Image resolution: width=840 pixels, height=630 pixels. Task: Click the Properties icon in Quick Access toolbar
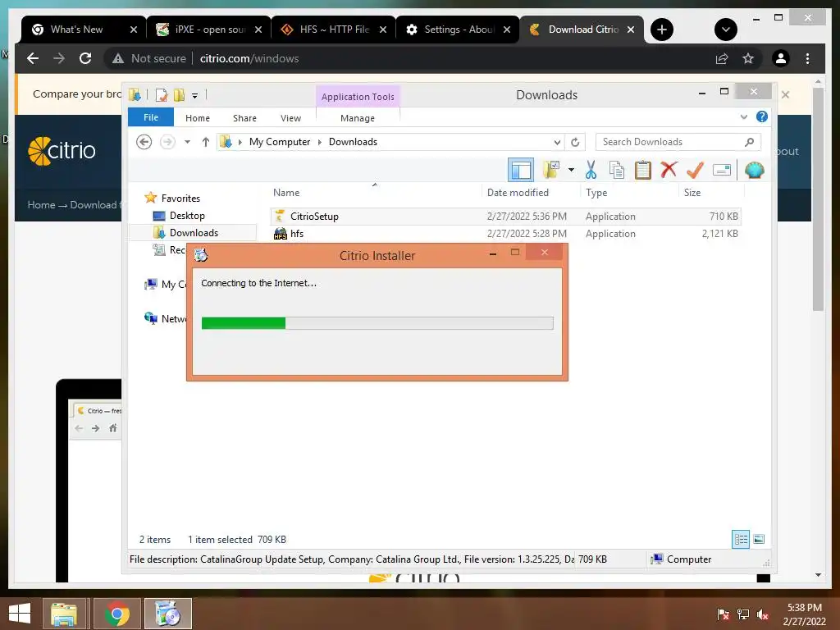click(x=162, y=95)
